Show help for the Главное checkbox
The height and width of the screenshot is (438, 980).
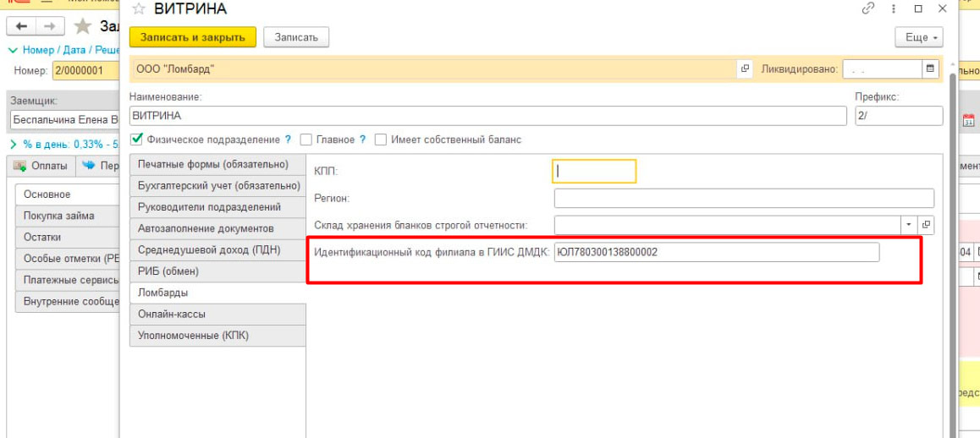point(362,140)
